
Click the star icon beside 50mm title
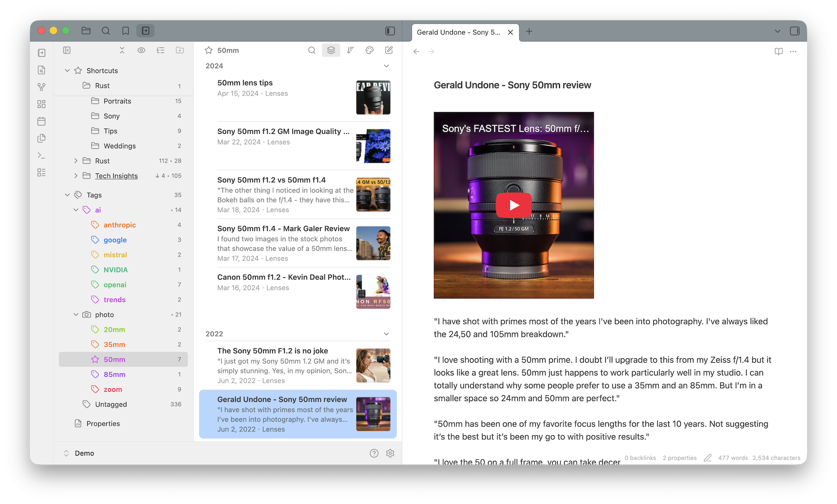[x=209, y=51]
